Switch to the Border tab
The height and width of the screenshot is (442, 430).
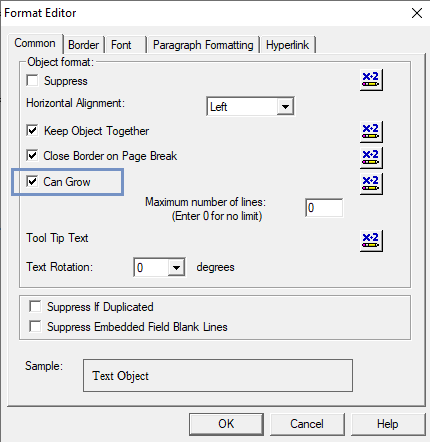coord(84,45)
